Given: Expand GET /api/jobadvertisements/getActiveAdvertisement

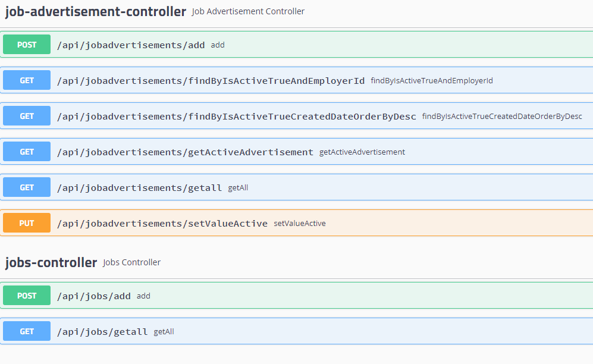Looking at the screenshot, I should pyautogui.click(x=296, y=152).
